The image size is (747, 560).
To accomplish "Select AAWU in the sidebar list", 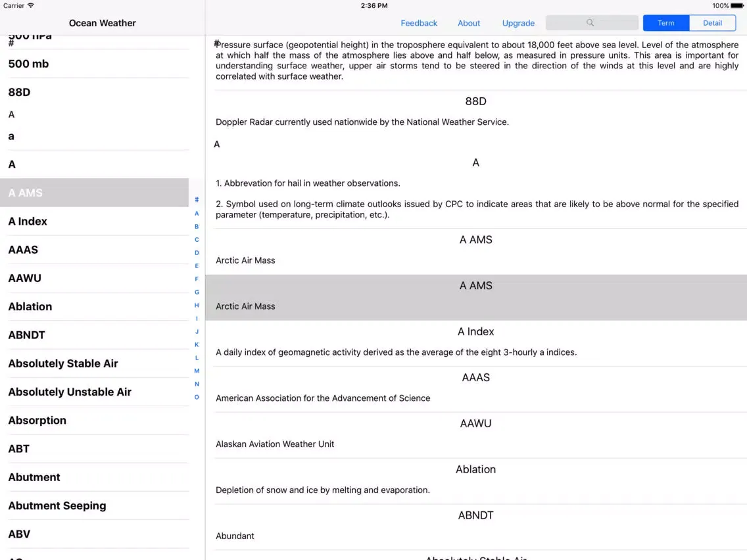I will click(x=94, y=278).
